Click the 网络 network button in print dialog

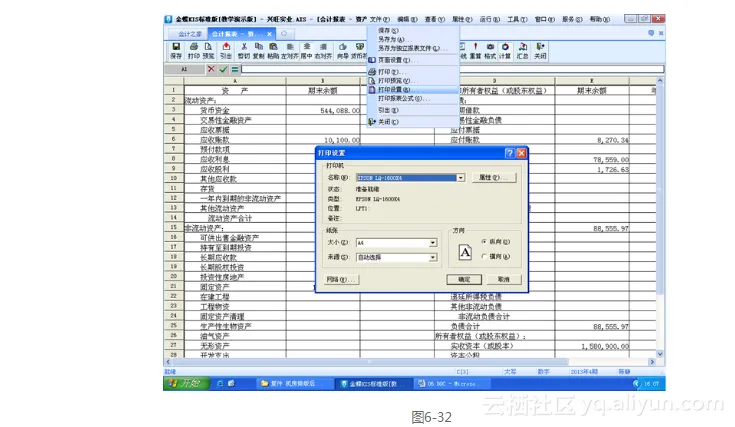(341, 279)
